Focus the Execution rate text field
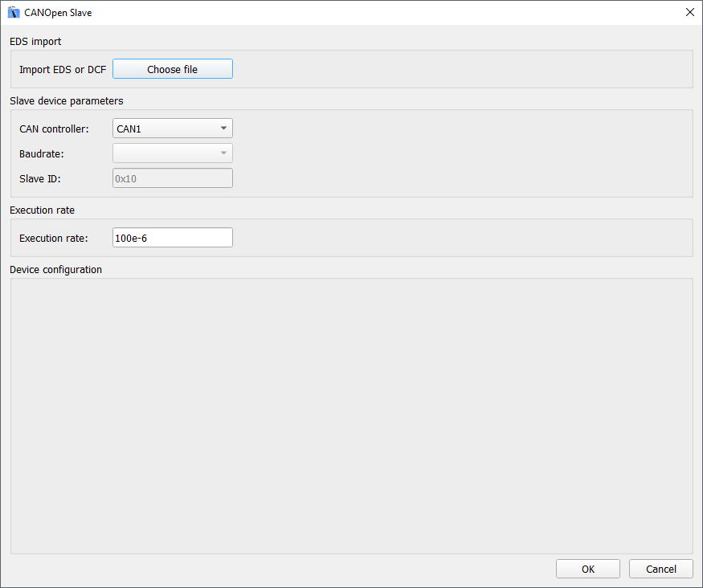Viewport: 703px width, 588px height. 172,238
